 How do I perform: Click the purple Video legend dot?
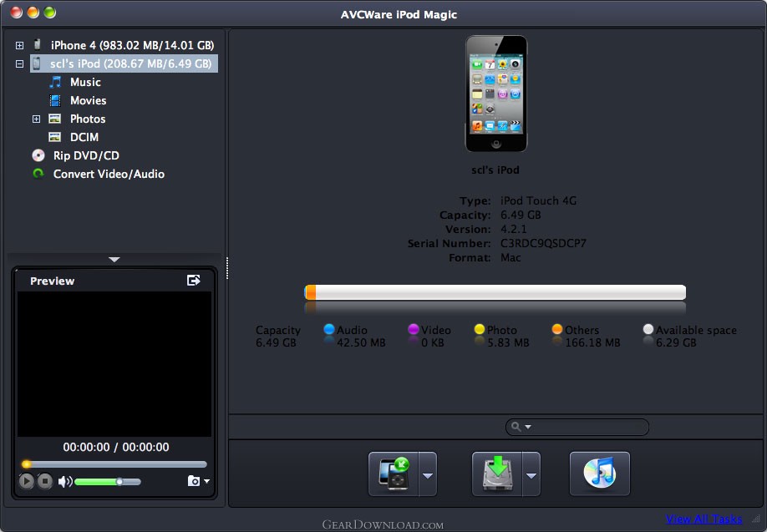point(414,329)
